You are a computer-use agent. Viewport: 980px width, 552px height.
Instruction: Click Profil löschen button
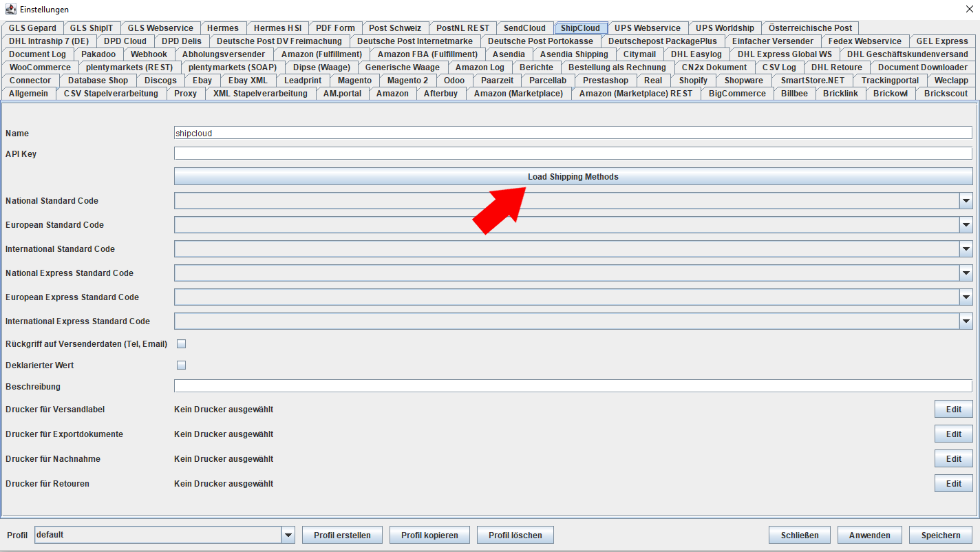(x=515, y=535)
